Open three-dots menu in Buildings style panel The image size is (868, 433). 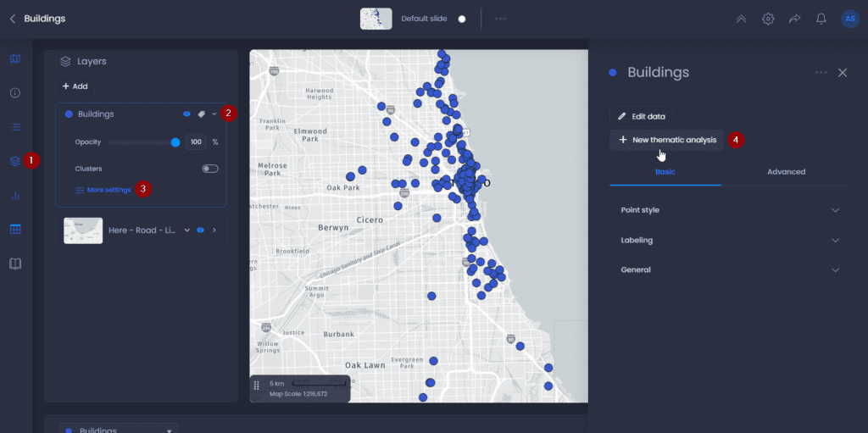pyautogui.click(x=821, y=73)
